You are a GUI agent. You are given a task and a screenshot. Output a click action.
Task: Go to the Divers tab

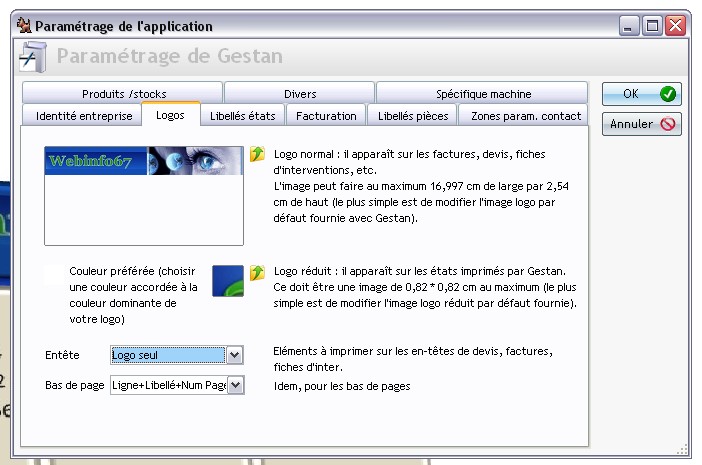[299, 93]
